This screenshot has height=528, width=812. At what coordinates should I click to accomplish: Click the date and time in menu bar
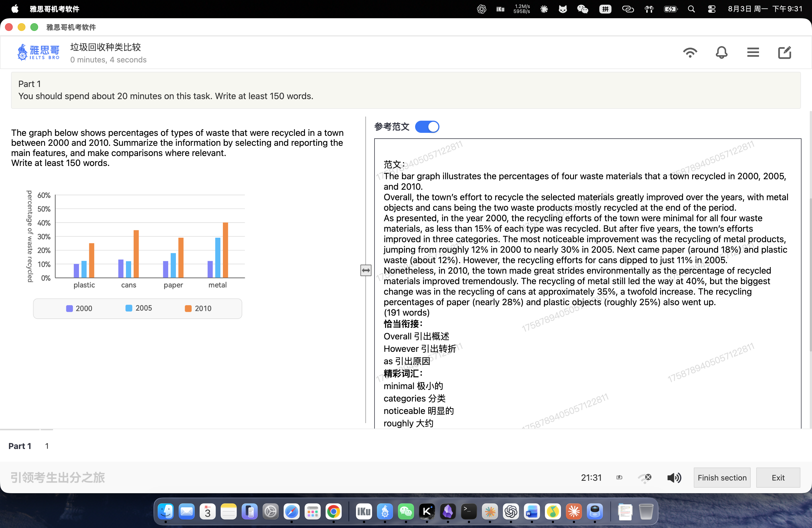click(765, 9)
